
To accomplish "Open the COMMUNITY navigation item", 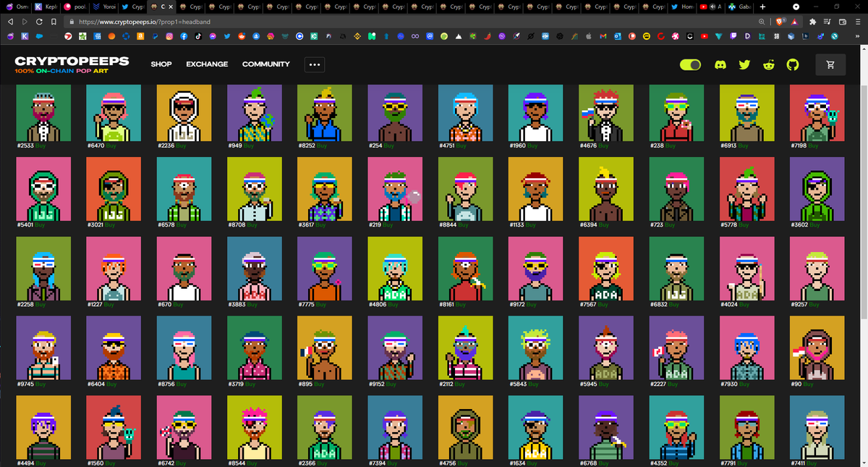I will click(x=266, y=64).
